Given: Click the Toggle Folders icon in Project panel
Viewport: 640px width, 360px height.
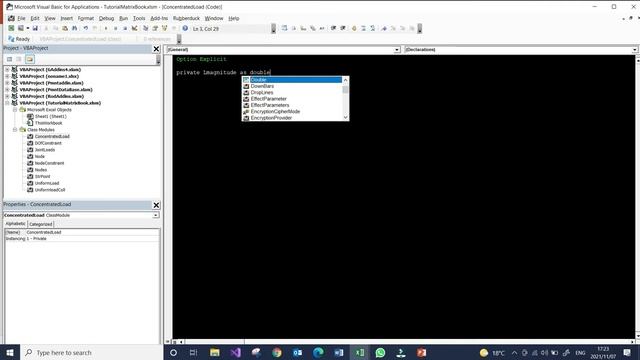Looking at the screenshot, I should [30, 59].
